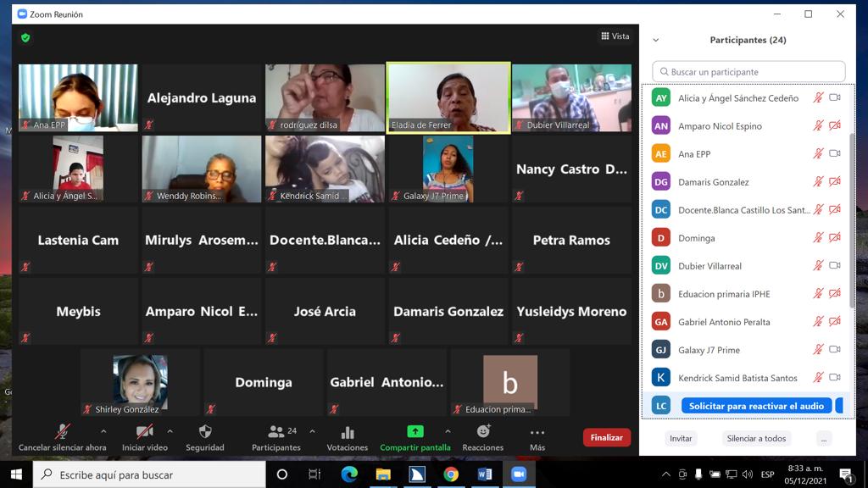Select the Eladia de Ferrer video tile
Image resolution: width=868 pixels, height=488 pixels.
pos(448,98)
